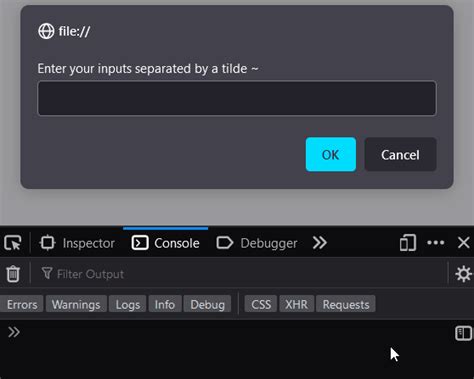Click the globe icon beside file://
The width and height of the screenshot is (474, 379).
(46, 31)
